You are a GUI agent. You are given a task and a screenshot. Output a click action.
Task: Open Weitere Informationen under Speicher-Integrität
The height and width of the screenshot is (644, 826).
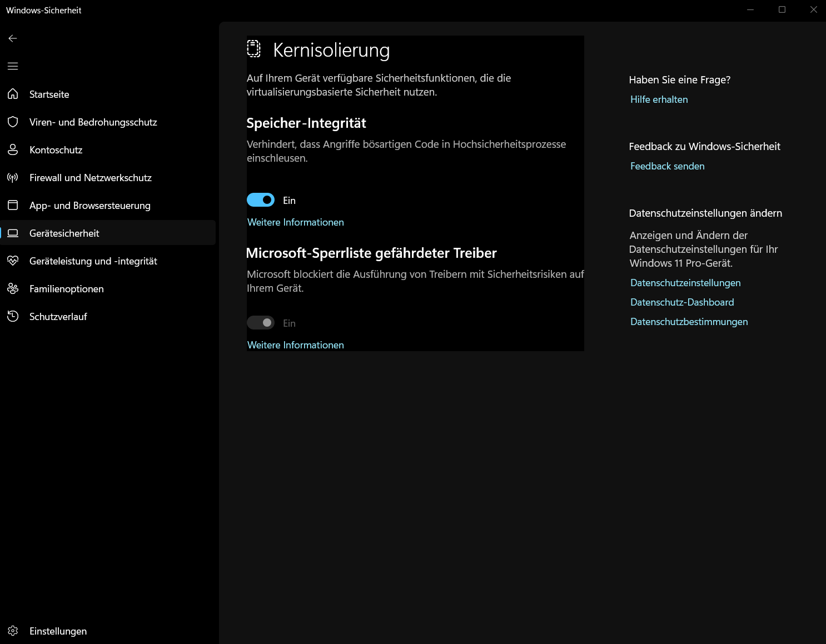[296, 222]
